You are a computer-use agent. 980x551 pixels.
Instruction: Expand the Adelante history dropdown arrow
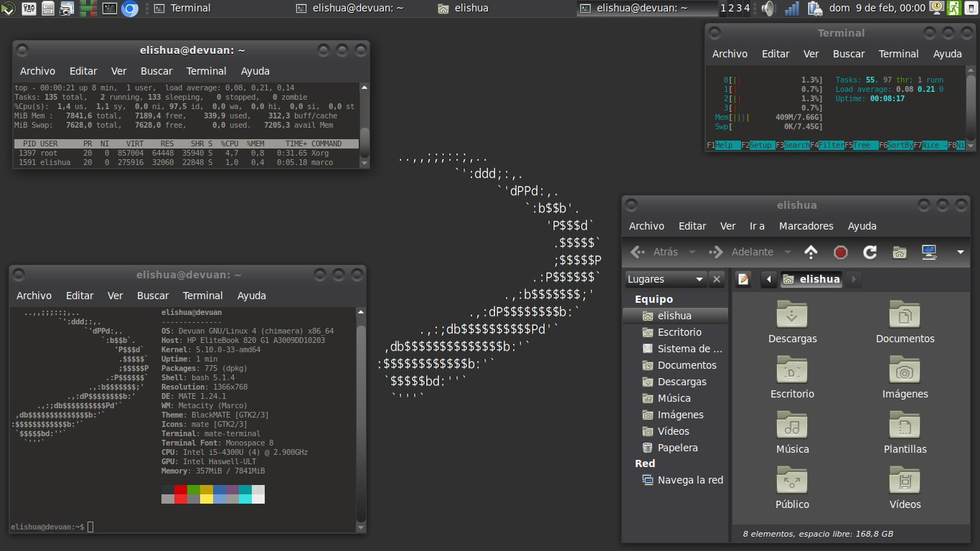[x=788, y=253]
